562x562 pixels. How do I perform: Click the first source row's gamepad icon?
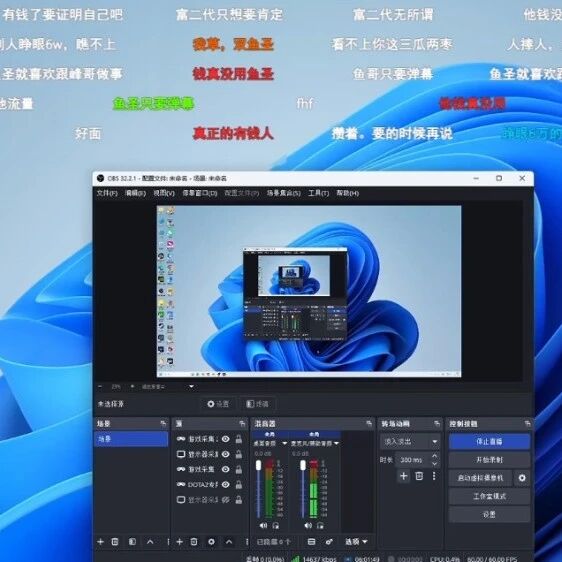[181, 439]
